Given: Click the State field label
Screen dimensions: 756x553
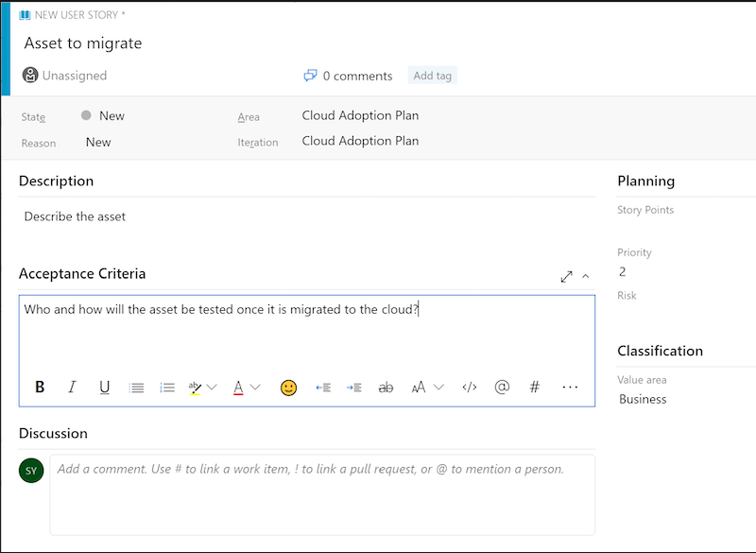Looking at the screenshot, I should [x=33, y=116].
